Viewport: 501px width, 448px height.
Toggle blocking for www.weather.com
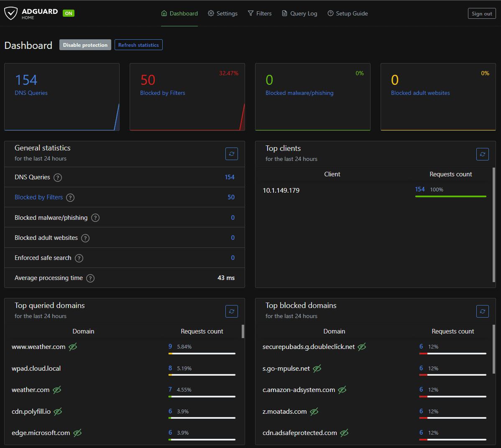(73, 347)
